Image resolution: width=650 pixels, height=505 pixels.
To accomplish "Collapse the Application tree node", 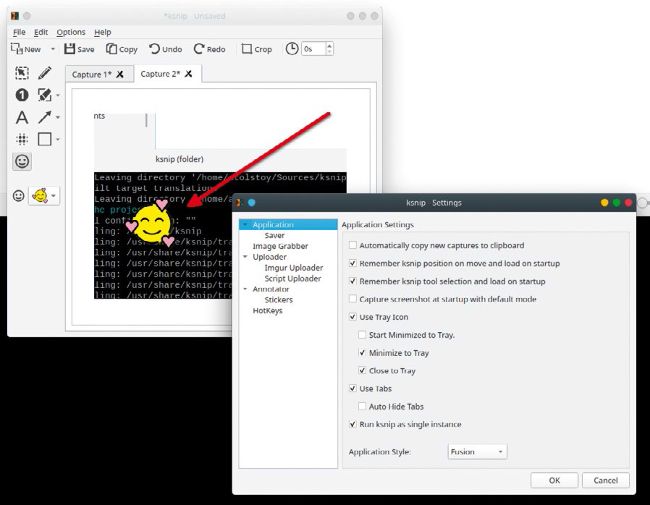I will tap(245, 224).
